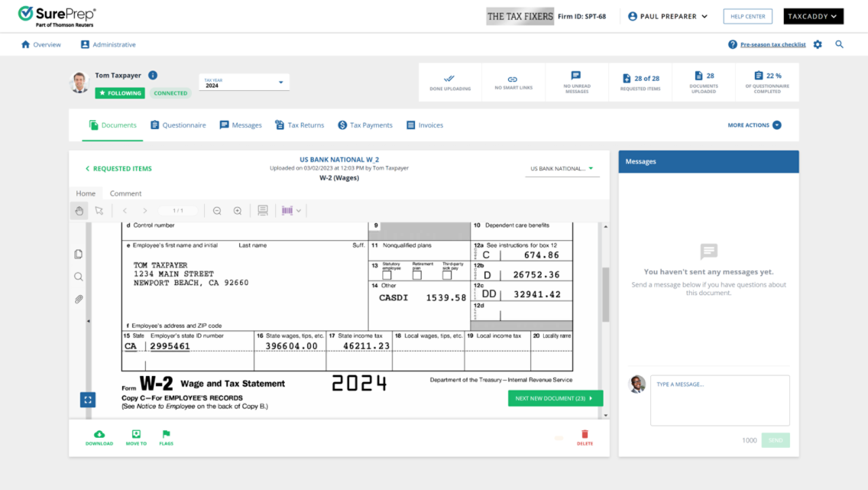This screenshot has width=868, height=490.
Task: Click the Next New Document button
Action: (x=555, y=398)
